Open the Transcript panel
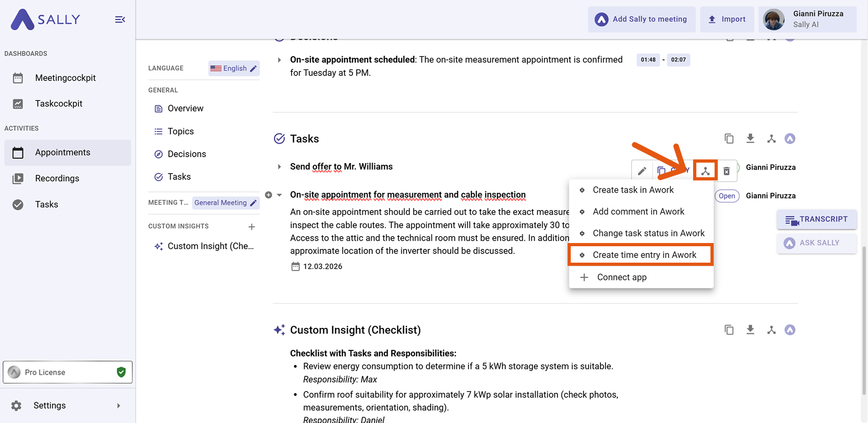This screenshot has width=868, height=423. pyautogui.click(x=816, y=219)
